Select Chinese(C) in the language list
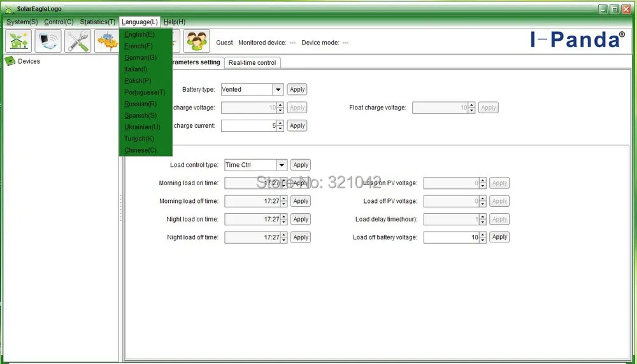637x364 pixels. pyautogui.click(x=141, y=150)
